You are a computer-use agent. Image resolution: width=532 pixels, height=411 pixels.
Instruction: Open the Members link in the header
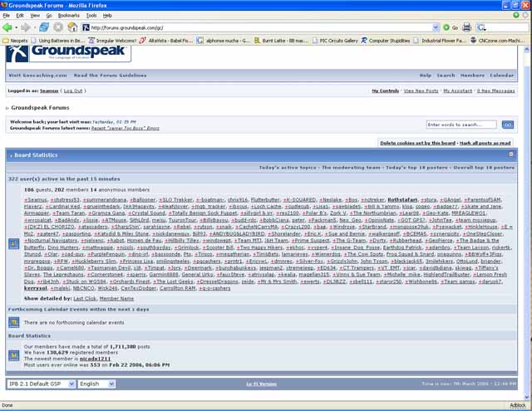[x=472, y=76]
